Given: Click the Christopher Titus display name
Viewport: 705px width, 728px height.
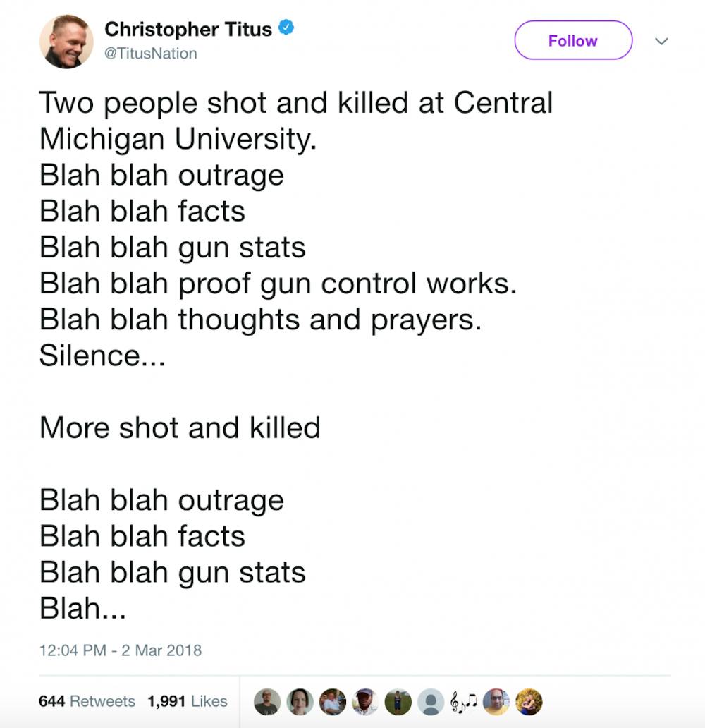Looking at the screenshot, I should coord(188,29).
